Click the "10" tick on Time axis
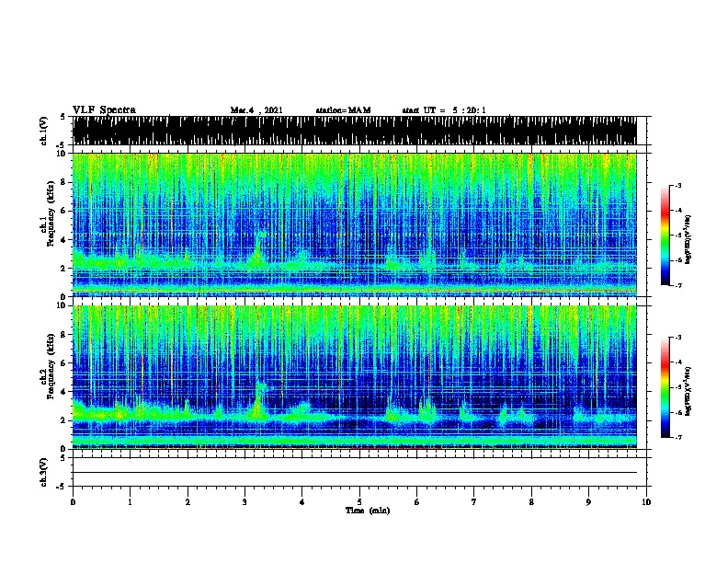 (646, 502)
